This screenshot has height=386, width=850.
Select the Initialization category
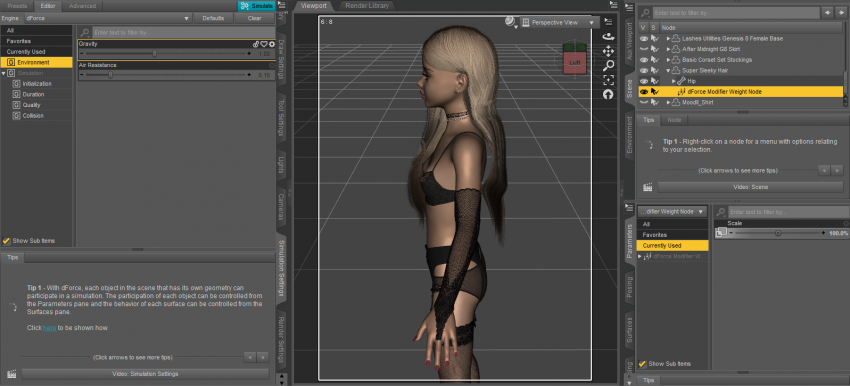click(37, 84)
